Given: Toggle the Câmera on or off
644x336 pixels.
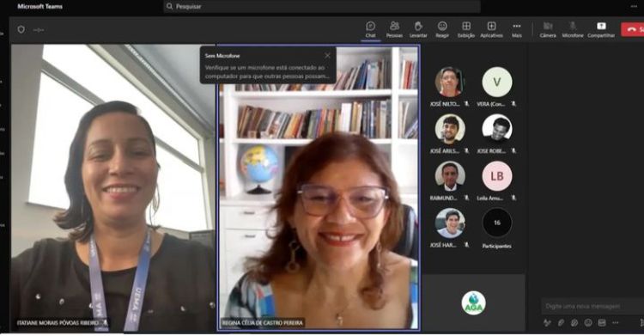Looking at the screenshot, I should pyautogui.click(x=548, y=29).
